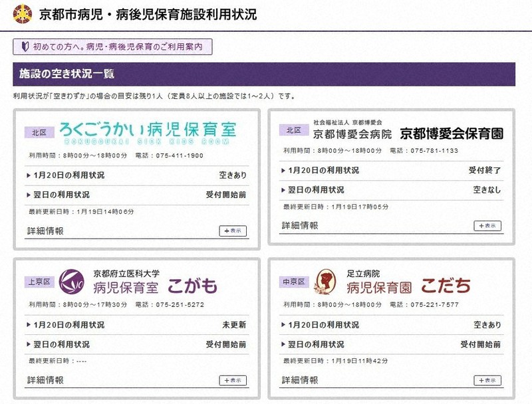The image size is (532, 404).
Task: Click the 京都博愛会保育園 logo text
Action: 452,133
